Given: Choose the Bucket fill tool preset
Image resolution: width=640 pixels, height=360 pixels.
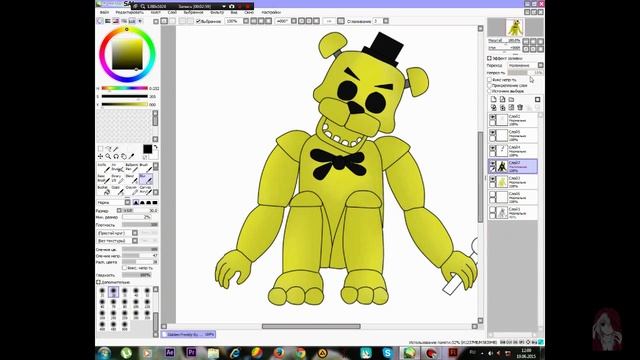Looking at the screenshot, I should pos(104,190).
